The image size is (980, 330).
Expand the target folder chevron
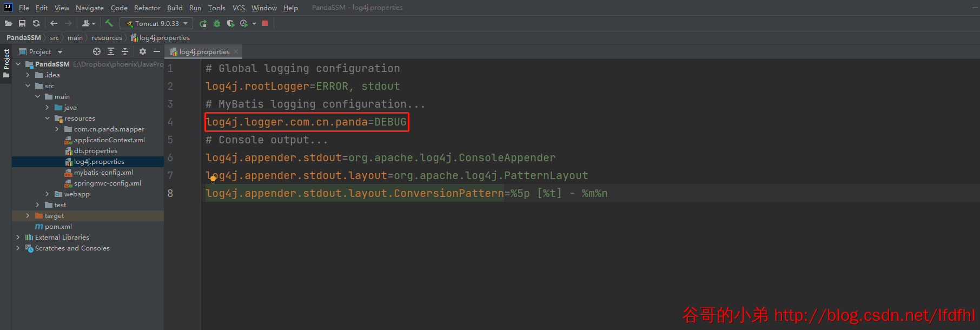point(28,215)
